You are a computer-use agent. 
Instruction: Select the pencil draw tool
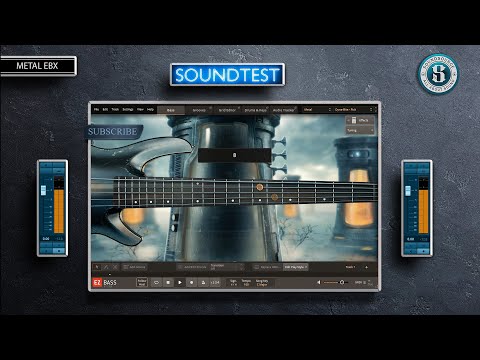pyautogui.click(x=106, y=267)
